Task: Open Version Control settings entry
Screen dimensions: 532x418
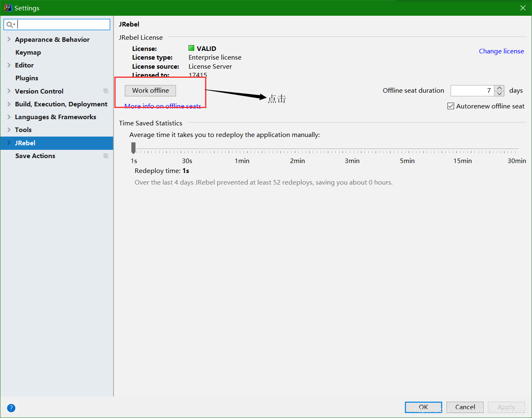Action: [39, 91]
